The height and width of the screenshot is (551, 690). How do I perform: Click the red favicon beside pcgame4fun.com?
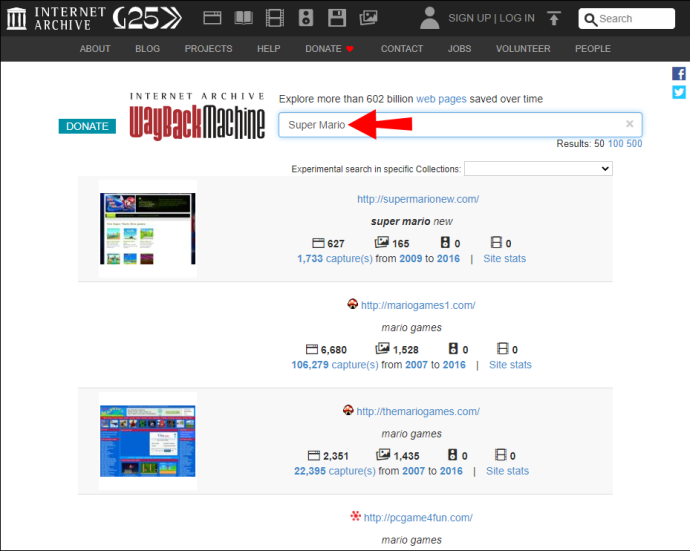click(x=356, y=516)
